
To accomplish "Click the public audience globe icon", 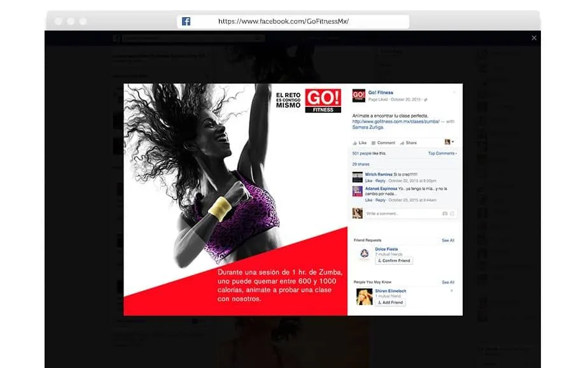I will pos(426,100).
